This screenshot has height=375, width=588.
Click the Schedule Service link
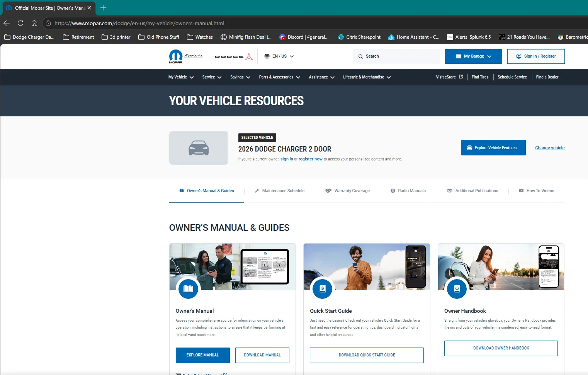pyautogui.click(x=512, y=77)
